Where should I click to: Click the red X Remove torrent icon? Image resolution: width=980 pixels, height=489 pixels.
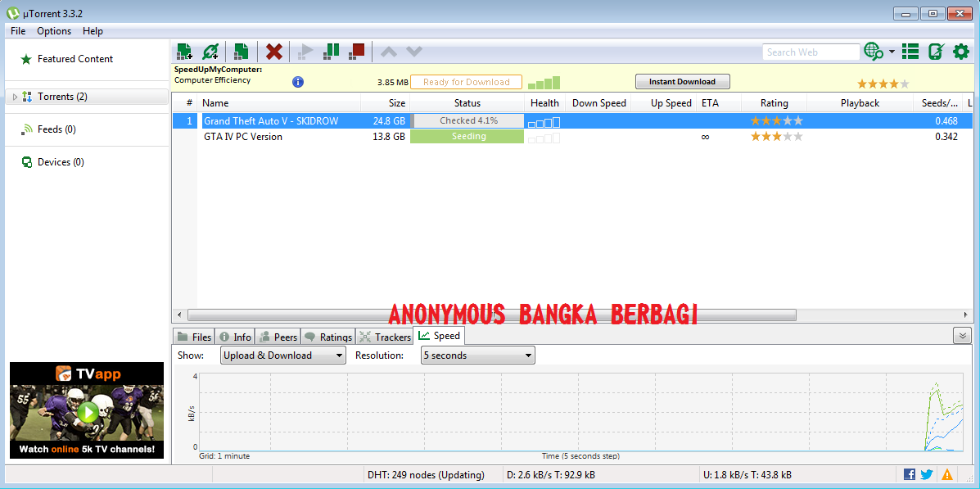[273, 52]
